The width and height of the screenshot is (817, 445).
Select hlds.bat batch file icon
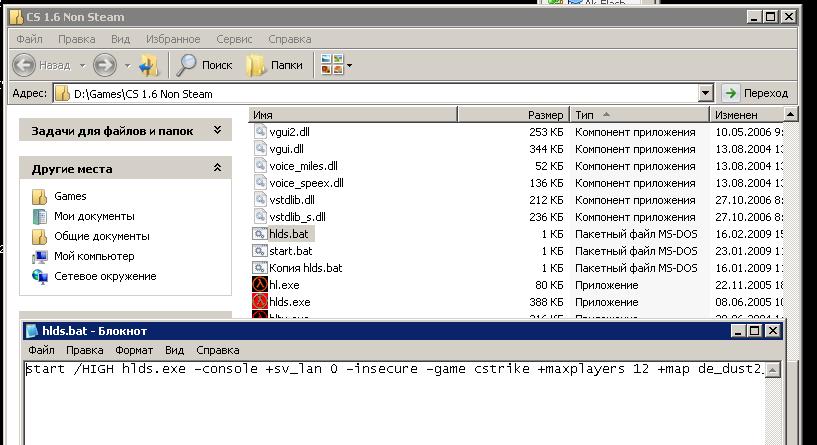(259, 233)
